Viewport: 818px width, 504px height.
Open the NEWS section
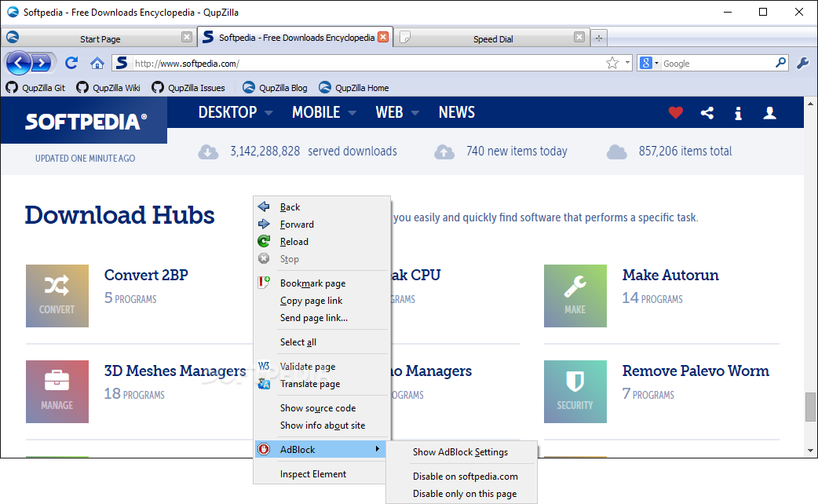456,112
